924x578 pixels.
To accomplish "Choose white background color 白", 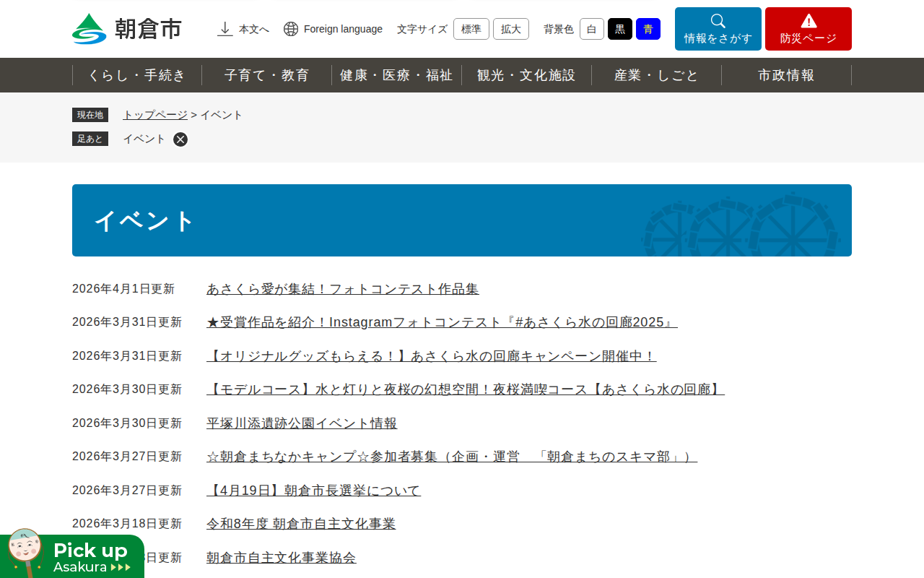I will tap(592, 29).
